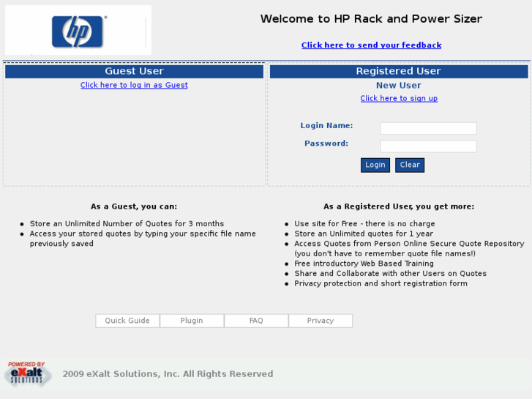
Task: Click the HP logo image
Action: tap(78, 30)
